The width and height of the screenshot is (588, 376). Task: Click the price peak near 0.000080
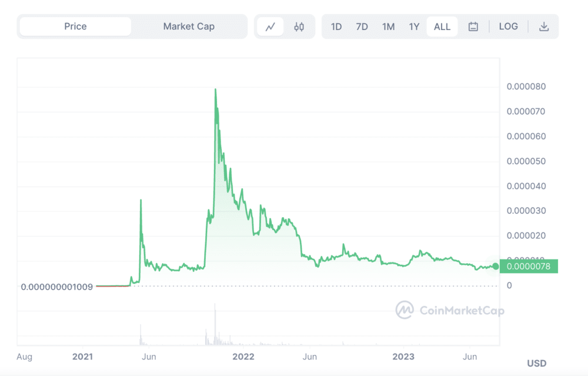(x=215, y=89)
